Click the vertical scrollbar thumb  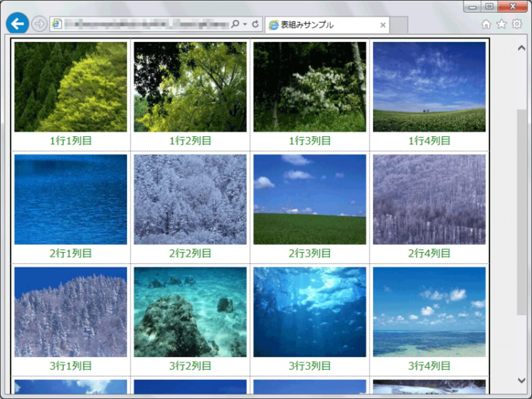click(x=521, y=212)
